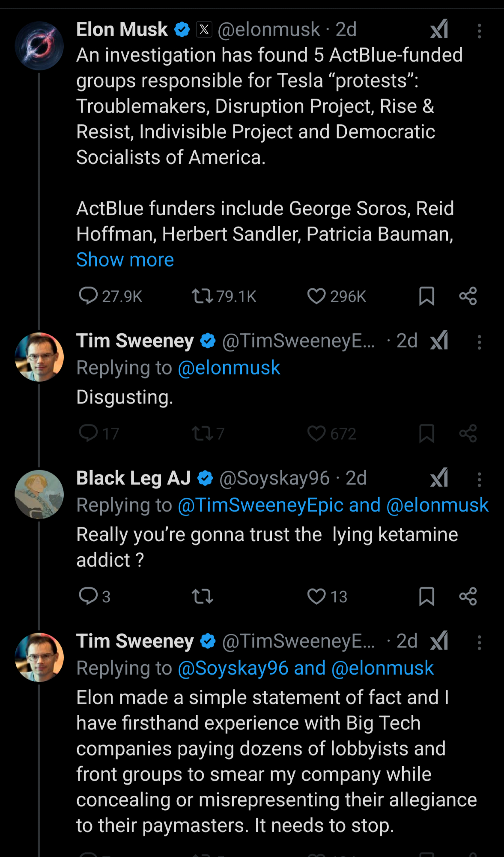
Task: Like Elon Musk's post with 296K likes
Action: coord(316,296)
